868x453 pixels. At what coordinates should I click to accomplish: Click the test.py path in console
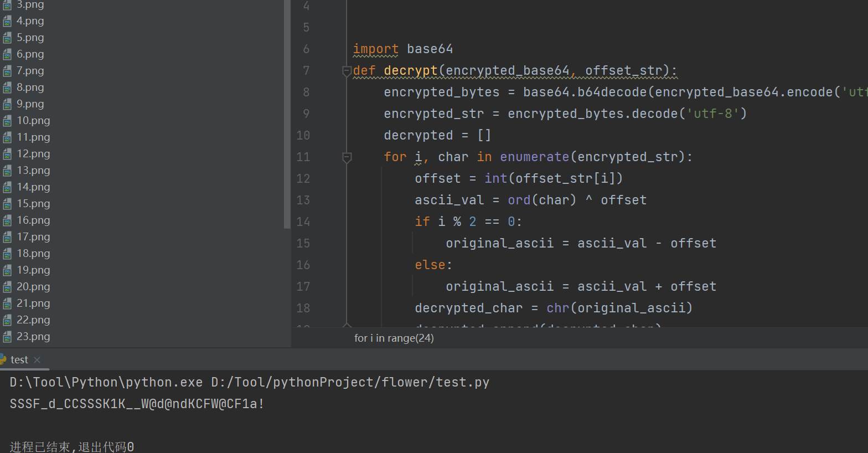pyautogui.click(x=350, y=382)
